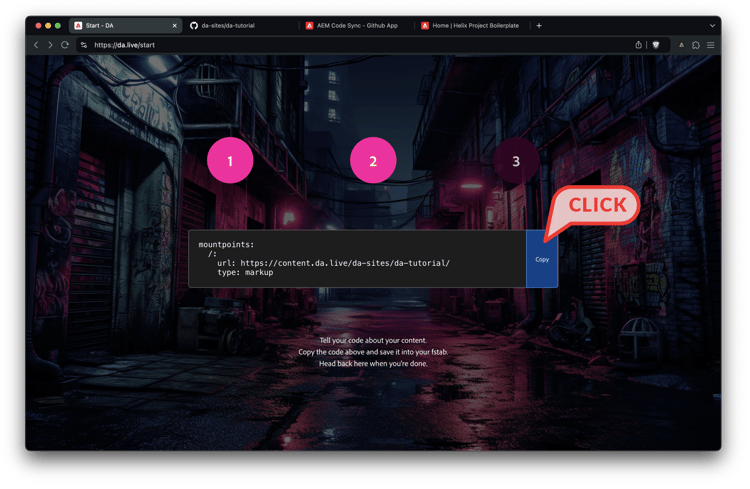Viewport: 750px width, 489px height.
Task: Go to step 2 circle
Action: [x=373, y=161]
